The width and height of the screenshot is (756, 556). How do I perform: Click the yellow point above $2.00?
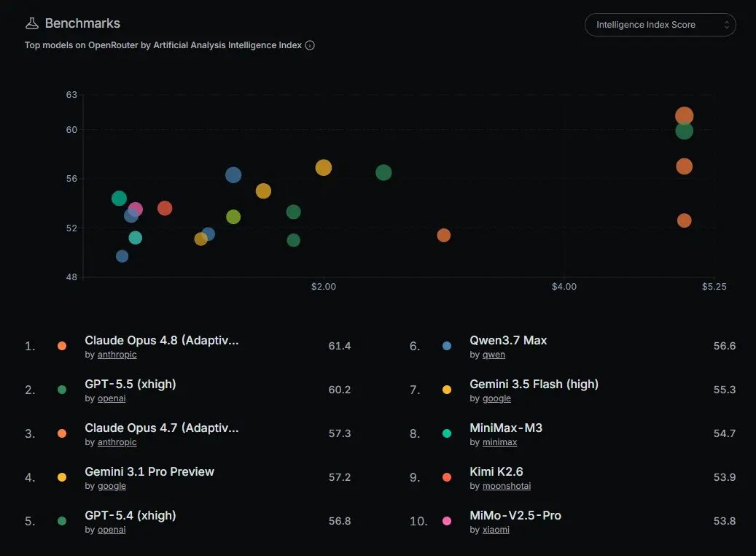pyautogui.click(x=324, y=168)
